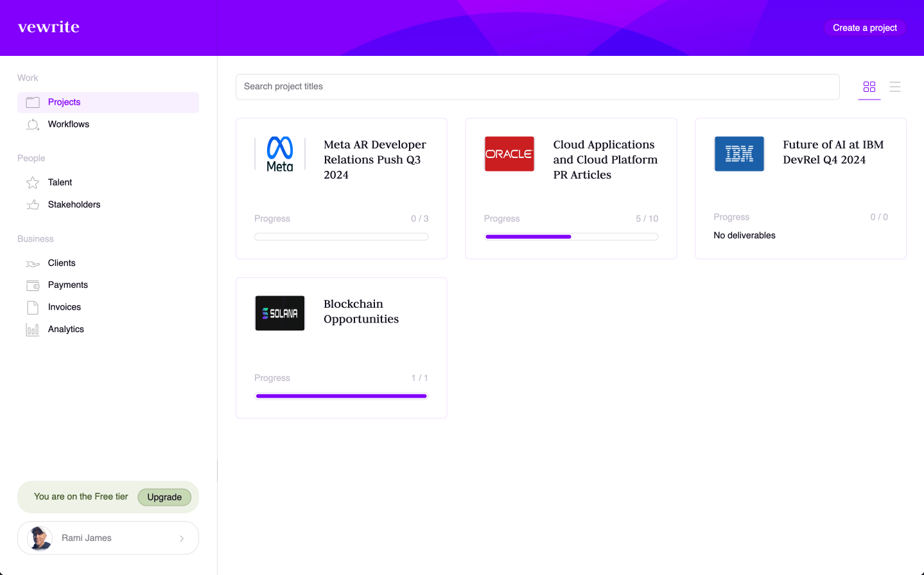Click the Oracle project progress bar

[x=571, y=237]
